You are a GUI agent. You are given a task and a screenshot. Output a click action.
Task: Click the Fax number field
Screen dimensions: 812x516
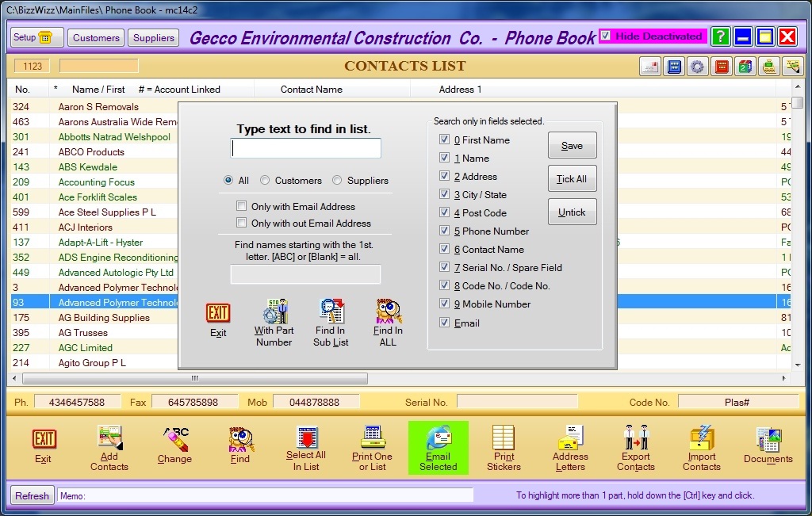click(x=195, y=402)
